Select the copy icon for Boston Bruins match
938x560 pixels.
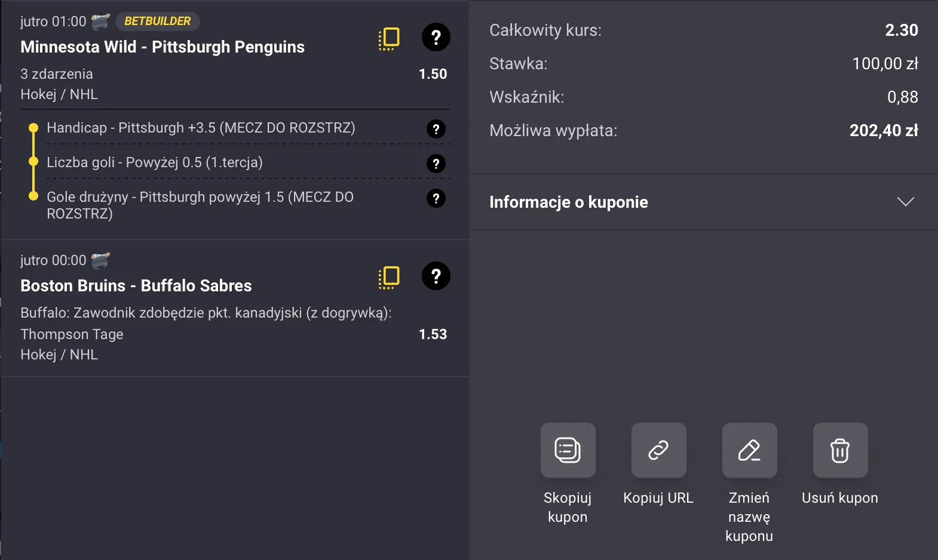(x=389, y=276)
